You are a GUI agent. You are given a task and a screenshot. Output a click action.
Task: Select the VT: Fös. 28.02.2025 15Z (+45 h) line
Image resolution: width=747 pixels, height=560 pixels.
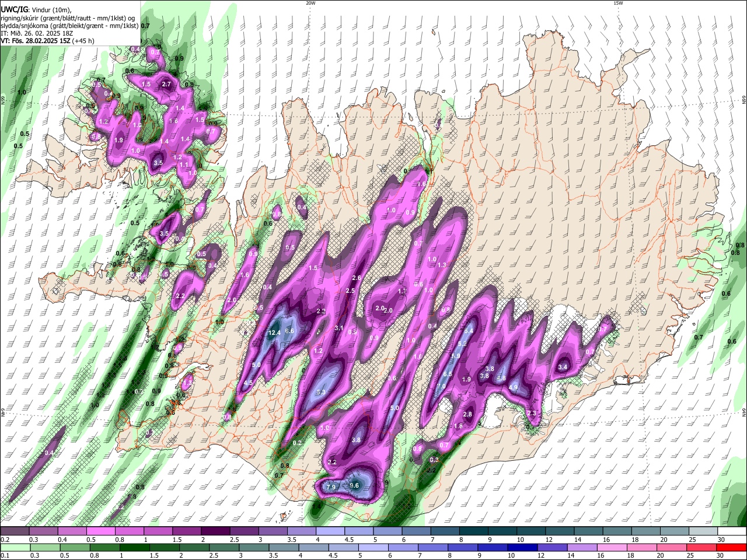point(47,41)
